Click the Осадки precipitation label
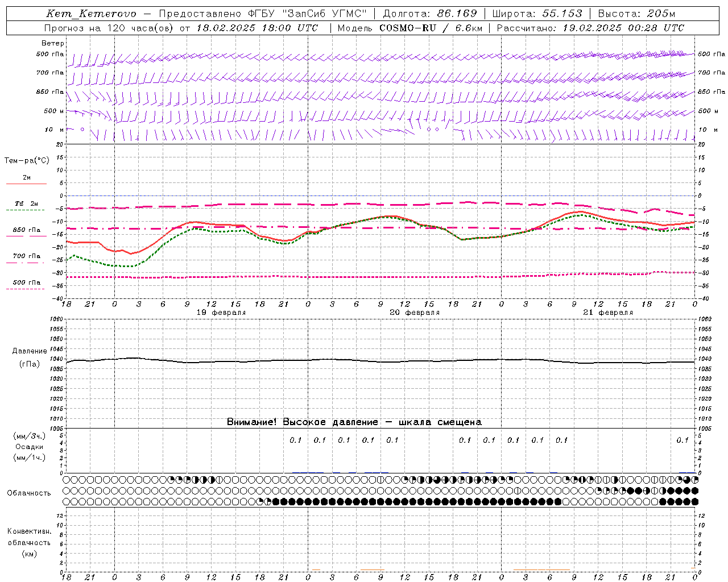This screenshot has height=582, width=728. click(30, 447)
